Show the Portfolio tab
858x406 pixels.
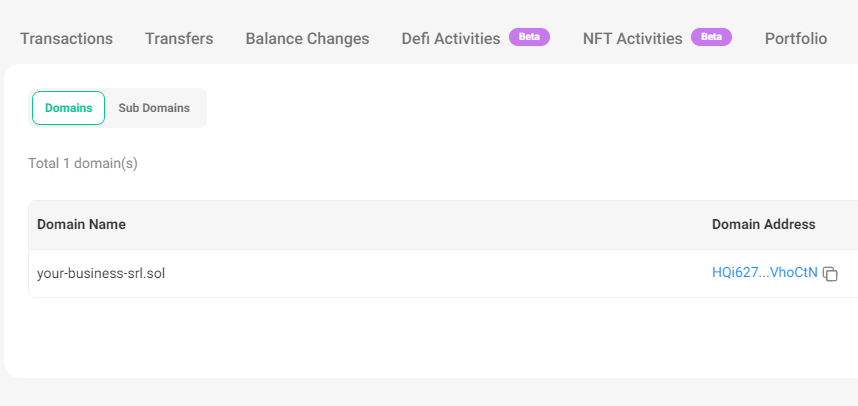[796, 39]
